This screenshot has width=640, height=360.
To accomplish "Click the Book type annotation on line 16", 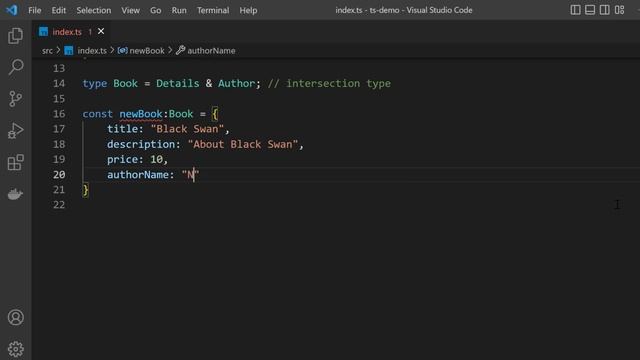I will 181,114.
